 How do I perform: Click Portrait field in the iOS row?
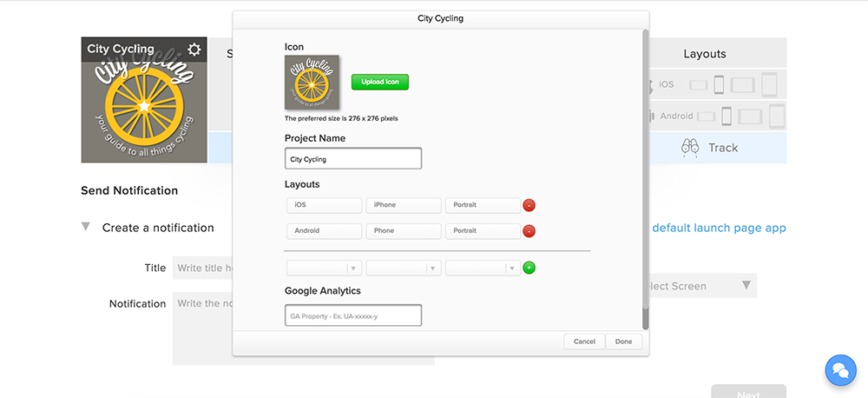(x=483, y=205)
